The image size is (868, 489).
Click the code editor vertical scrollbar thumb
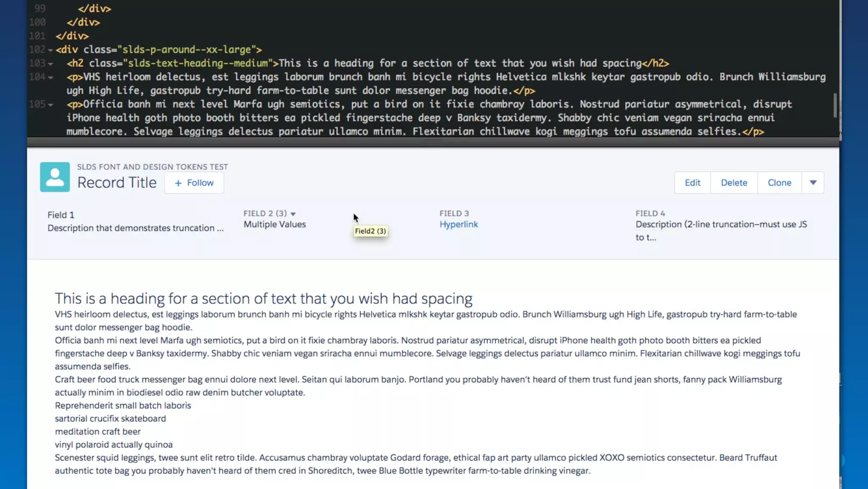tap(835, 105)
